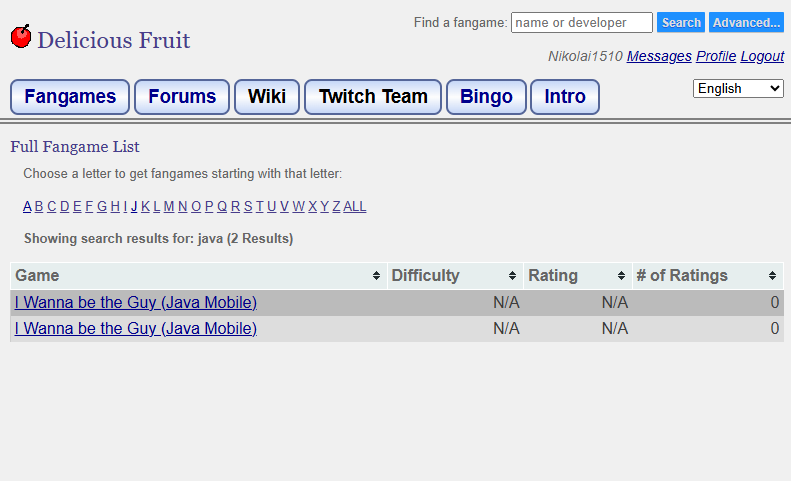Open the Bingo tab

pyautogui.click(x=486, y=97)
